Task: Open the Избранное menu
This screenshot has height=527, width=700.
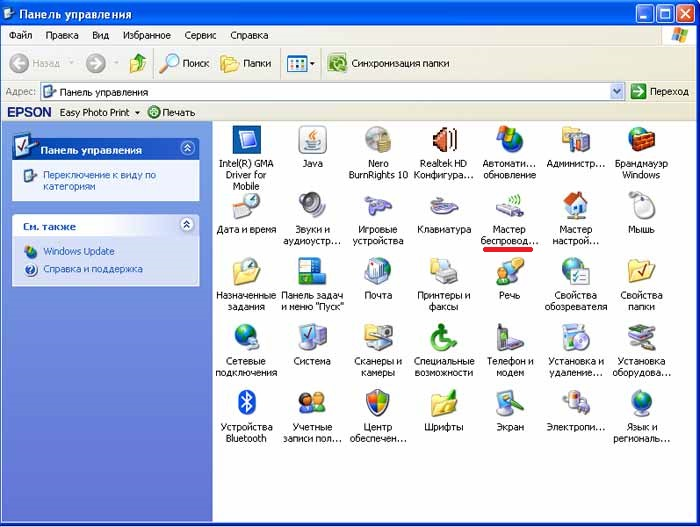Action: 146,35
